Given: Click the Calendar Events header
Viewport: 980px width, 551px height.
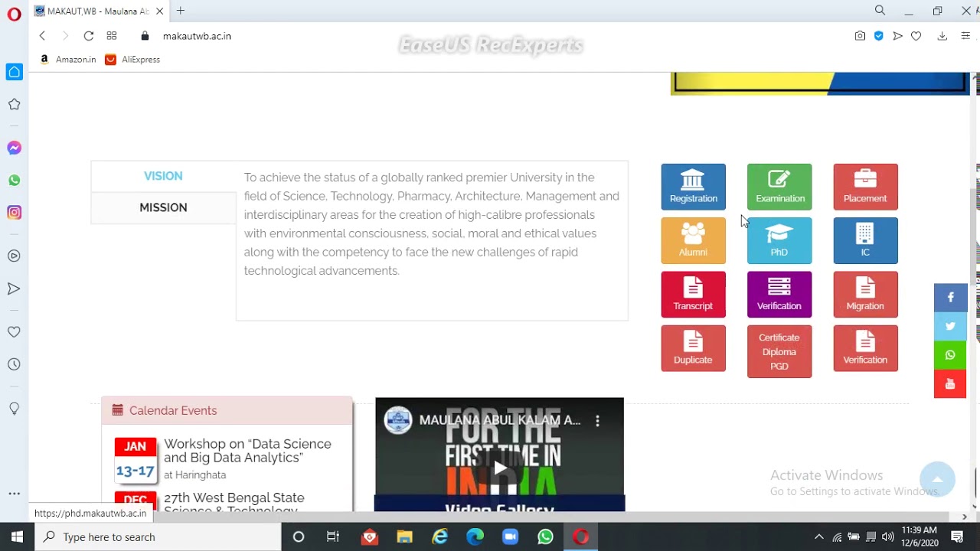Looking at the screenshot, I should (x=227, y=410).
